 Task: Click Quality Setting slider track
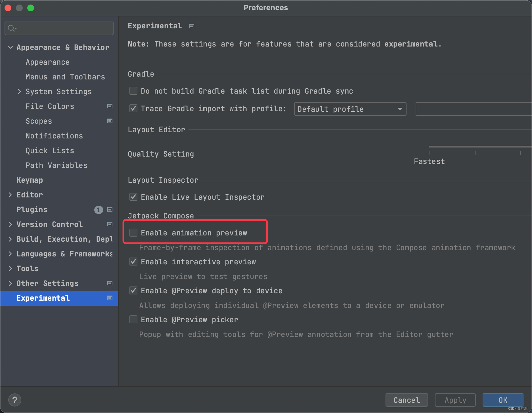point(480,147)
